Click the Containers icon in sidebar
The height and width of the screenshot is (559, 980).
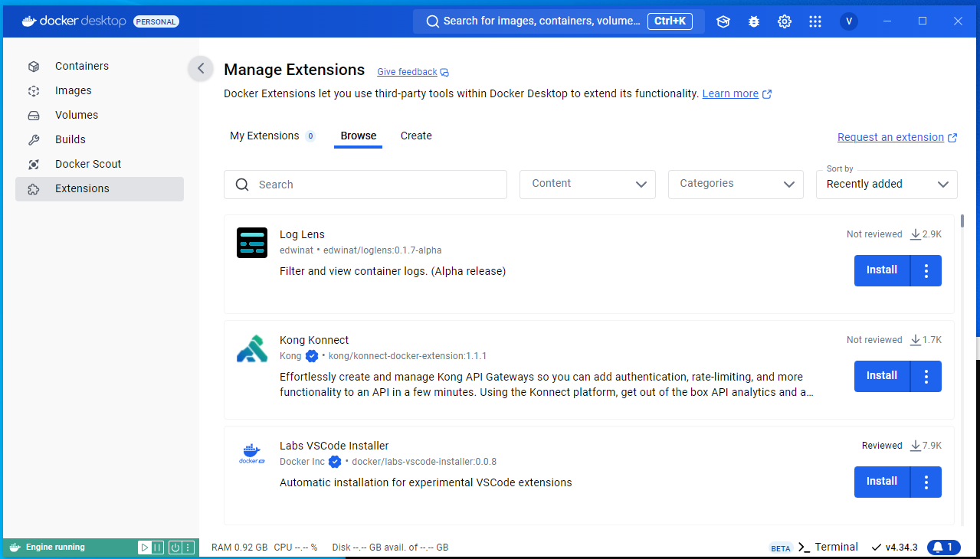(x=34, y=67)
